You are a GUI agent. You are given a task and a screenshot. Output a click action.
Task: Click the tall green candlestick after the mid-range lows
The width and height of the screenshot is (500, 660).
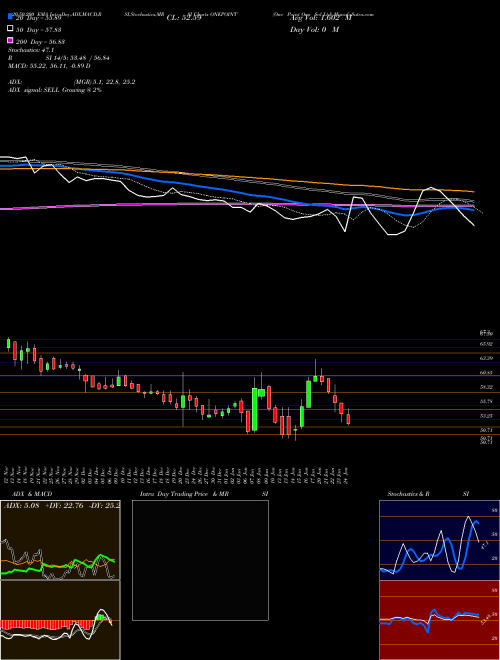pyautogui.click(x=254, y=410)
